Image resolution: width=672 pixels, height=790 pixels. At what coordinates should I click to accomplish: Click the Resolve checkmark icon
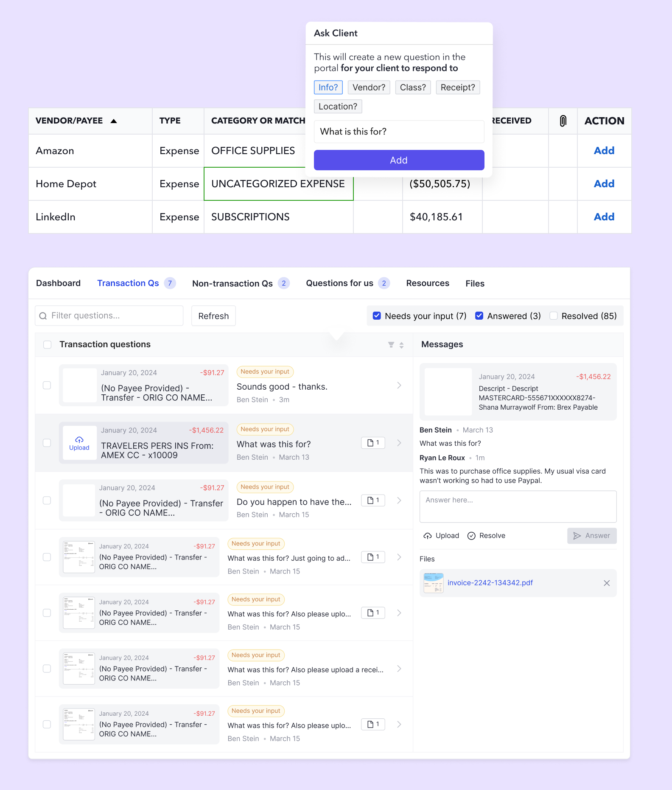click(471, 536)
